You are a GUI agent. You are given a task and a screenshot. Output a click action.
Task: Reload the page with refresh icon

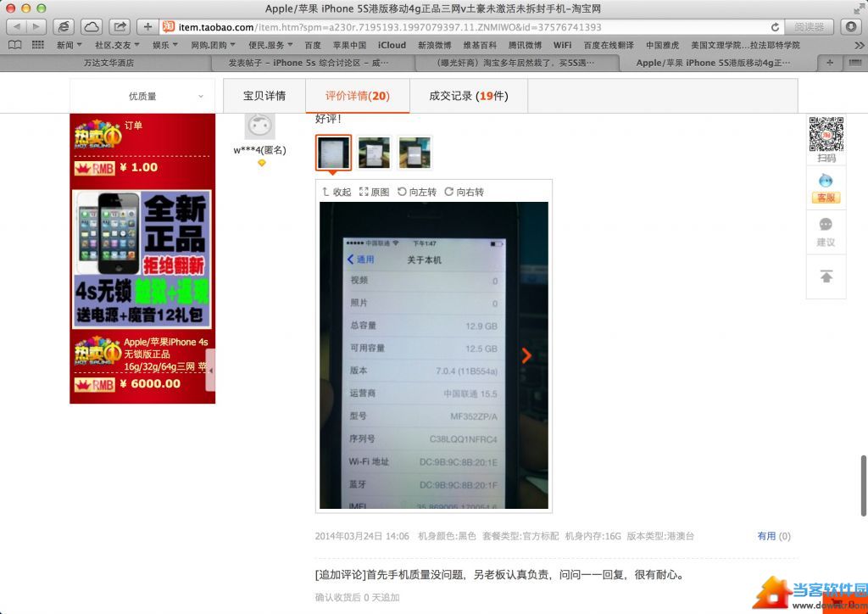tap(775, 27)
